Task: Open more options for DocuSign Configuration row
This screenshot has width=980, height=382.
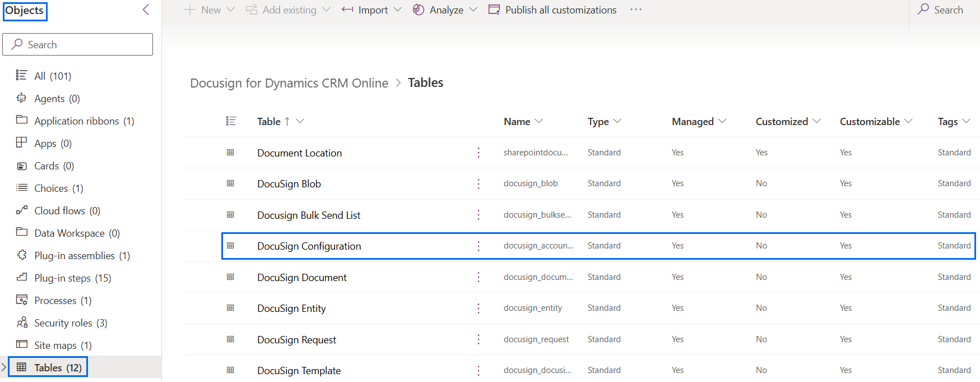Action: click(x=479, y=246)
